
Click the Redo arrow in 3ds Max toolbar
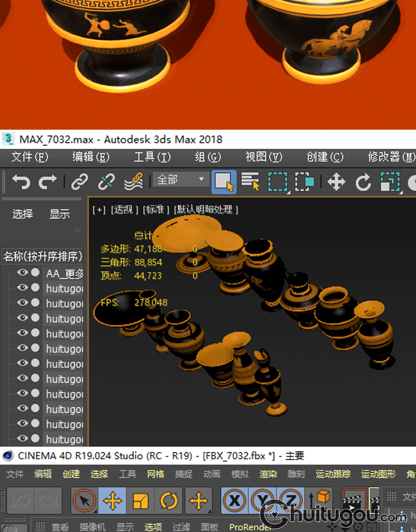click(47, 182)
